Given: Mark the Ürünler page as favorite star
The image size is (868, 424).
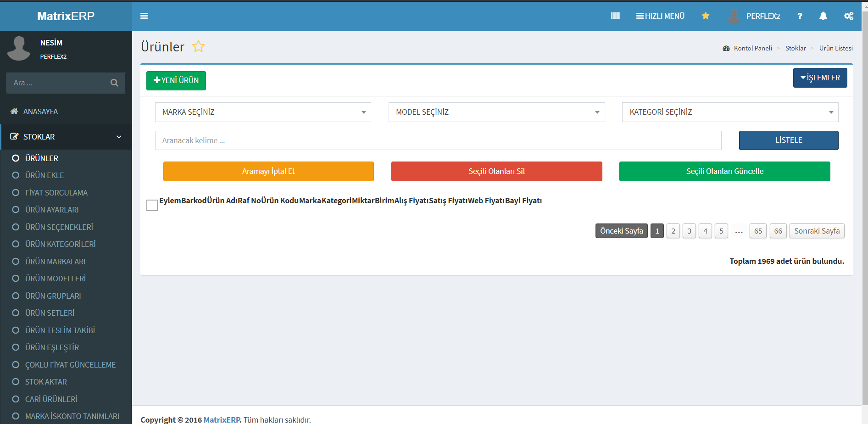Looking at the screenshot, I should click(x=198, y=46).
